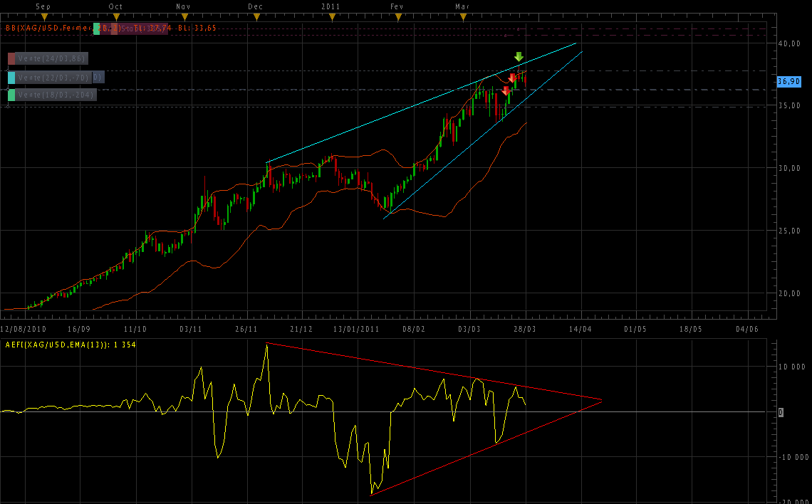Screen dimensions: 812x504
Task: Click the Dec month triangle marker
Action: tap(256, 16)
